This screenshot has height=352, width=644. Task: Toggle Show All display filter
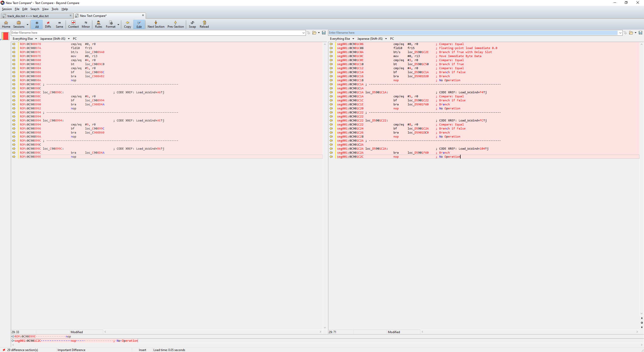point(37,24)
